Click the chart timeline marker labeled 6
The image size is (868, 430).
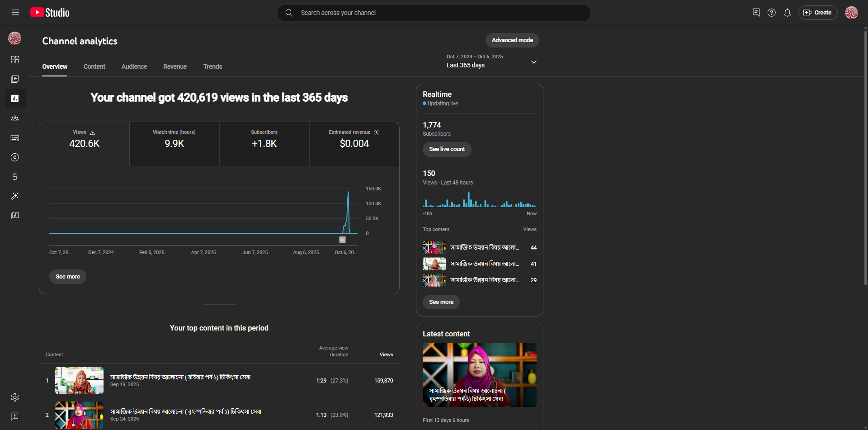point(342,240)
